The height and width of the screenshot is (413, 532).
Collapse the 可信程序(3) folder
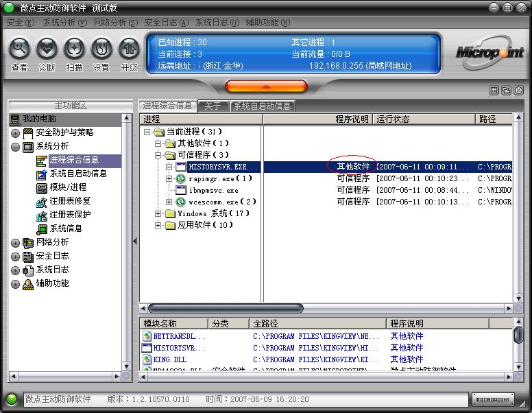coord(158,155)
